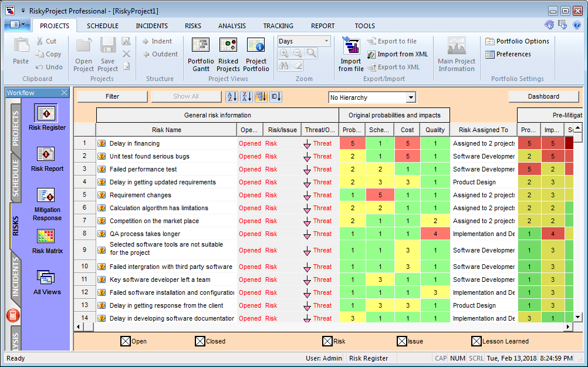Viewport: 588px width, 367px height.
Task: Switch to the ANALYSIS ribbon tab
Action: click(232, 26)
